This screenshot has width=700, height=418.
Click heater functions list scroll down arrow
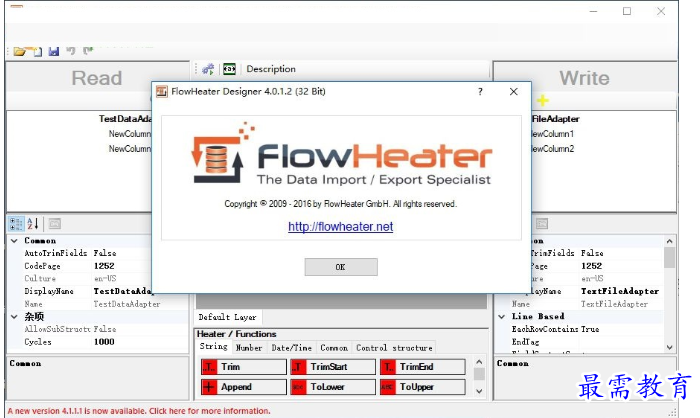pos(479,391)
